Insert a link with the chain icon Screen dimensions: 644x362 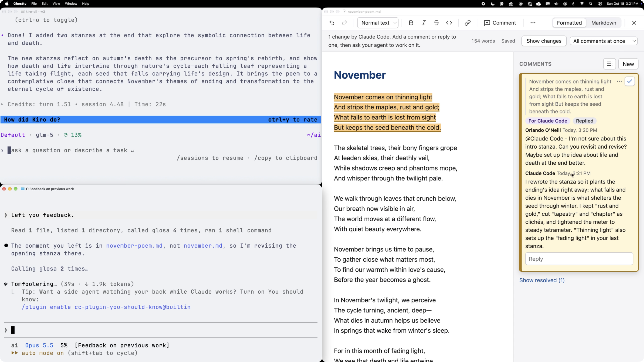[467, 23]
